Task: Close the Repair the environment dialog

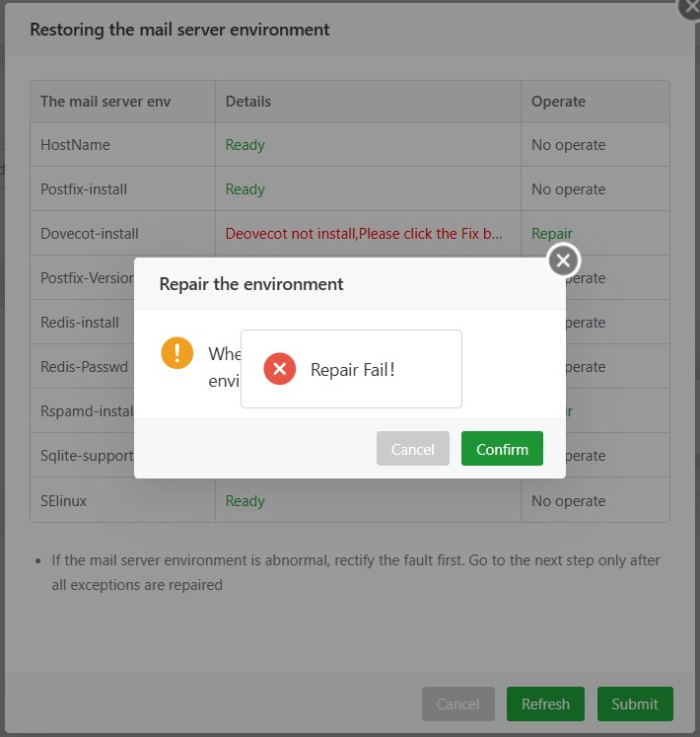Action: 563,260
